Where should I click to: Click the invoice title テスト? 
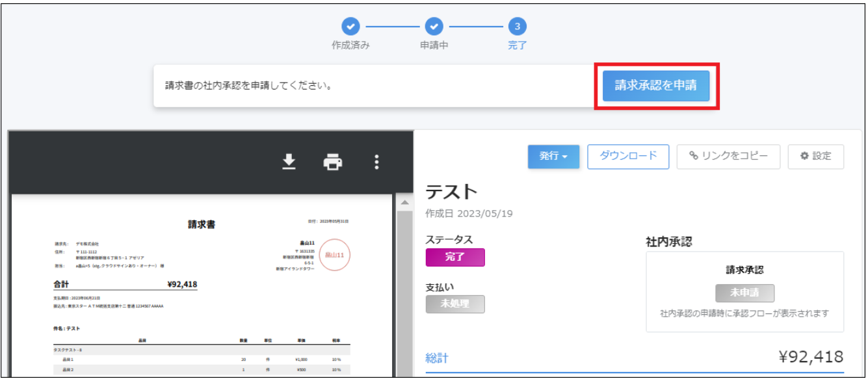tap(452, 192)
